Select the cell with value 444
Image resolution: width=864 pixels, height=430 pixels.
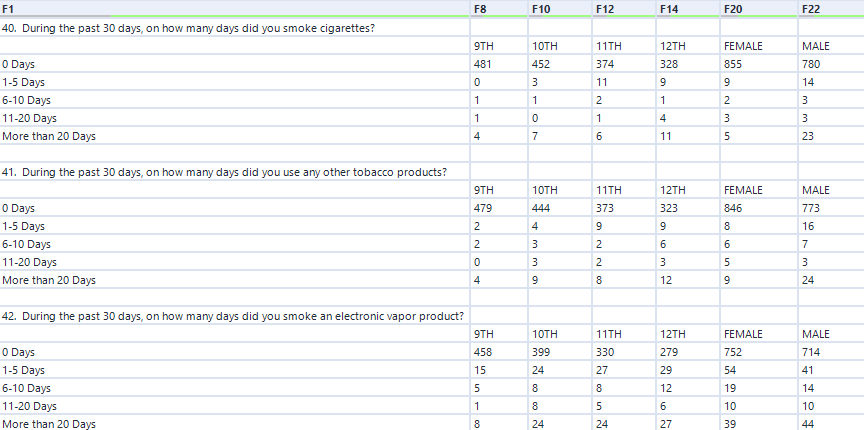pyautogui.click(x=545, y=208)
